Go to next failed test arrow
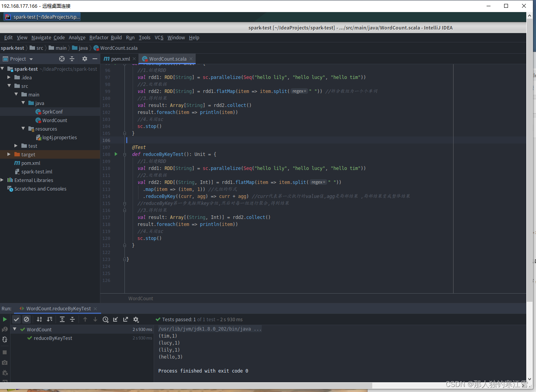This screenshot has height=392, width=536. point(95,319)
